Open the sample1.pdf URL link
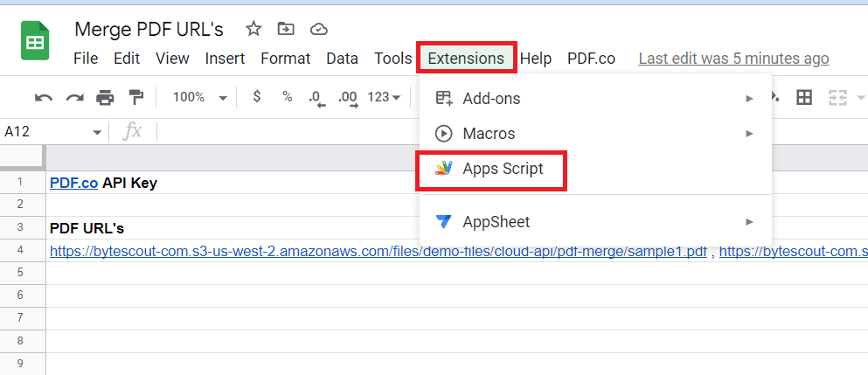 point(378,252)
